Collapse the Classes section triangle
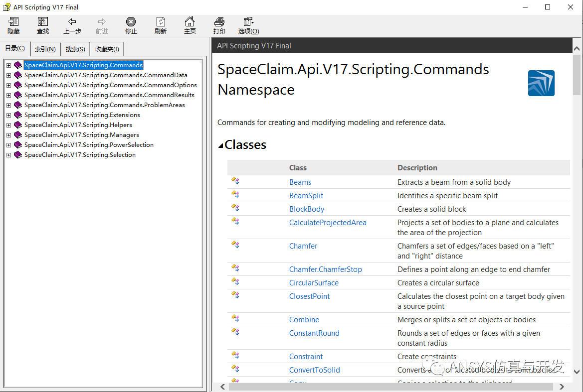Viewport: 583px width, 392px height. (221, 145)
